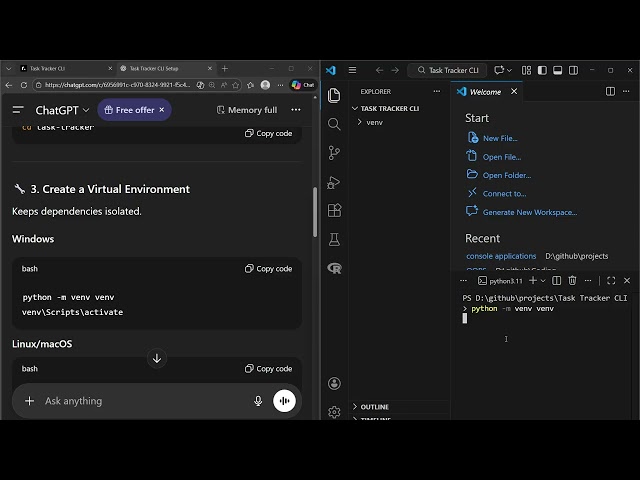Open the Source Control view
The width and height of the screenshot is (640, 480).
(x=334, y=153)
